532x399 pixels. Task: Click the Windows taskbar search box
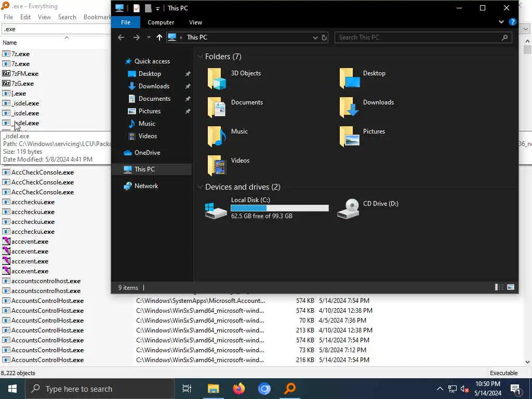(99, 389)
